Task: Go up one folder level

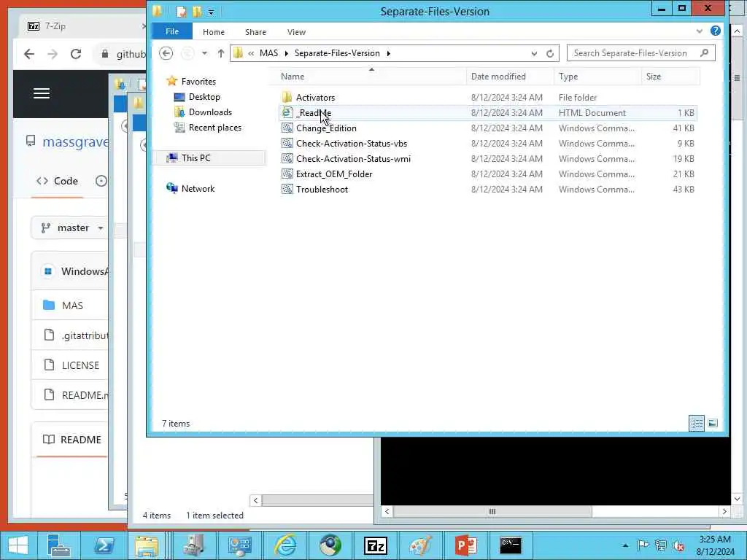Action: (x=220, y=53)
